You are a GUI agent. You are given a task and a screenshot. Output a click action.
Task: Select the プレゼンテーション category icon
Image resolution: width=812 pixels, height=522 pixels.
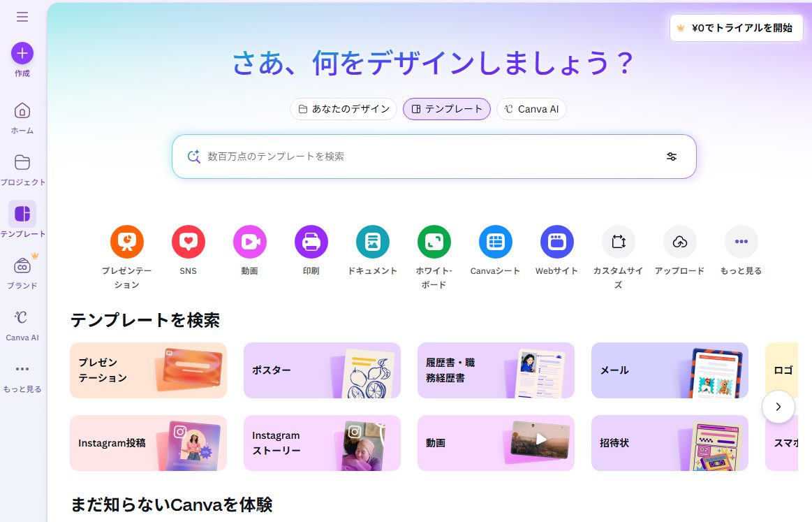click(x=127, y=242)
